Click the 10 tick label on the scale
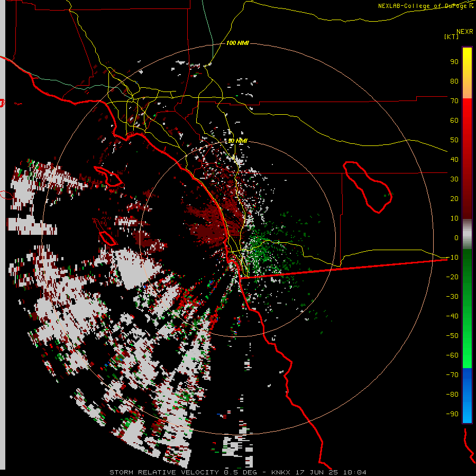 454,218
